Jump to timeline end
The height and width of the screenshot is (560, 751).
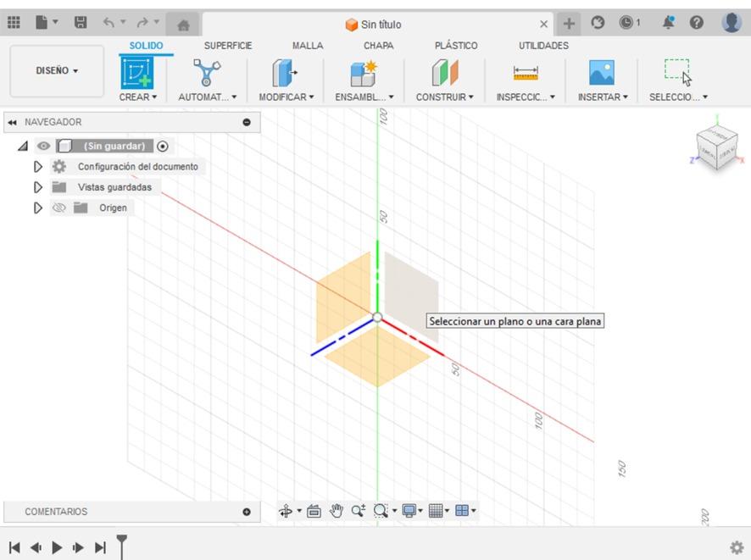point(100,547)
